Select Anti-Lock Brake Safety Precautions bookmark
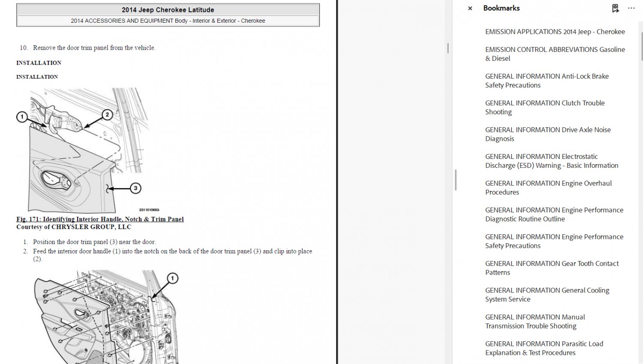 (547, 81)
